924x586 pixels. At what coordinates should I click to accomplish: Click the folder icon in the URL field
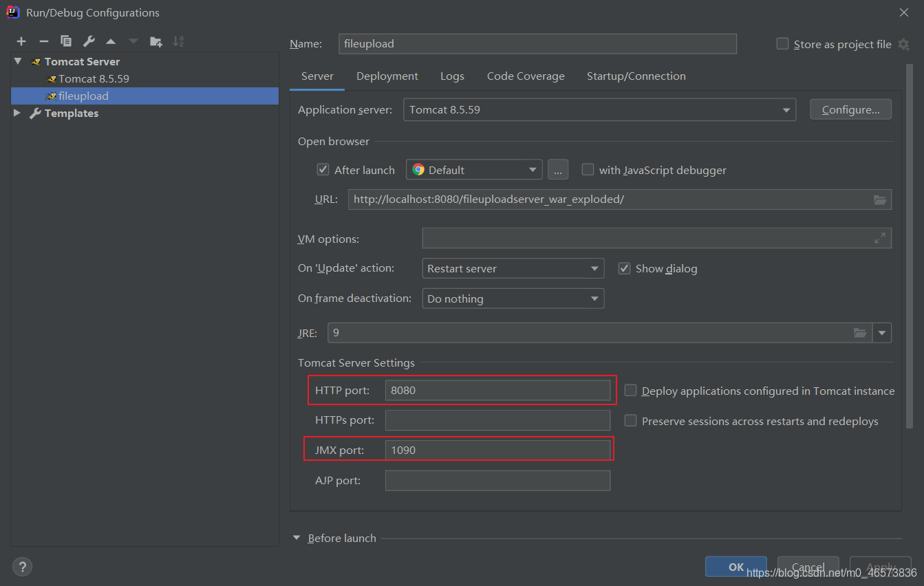[880, 199]
